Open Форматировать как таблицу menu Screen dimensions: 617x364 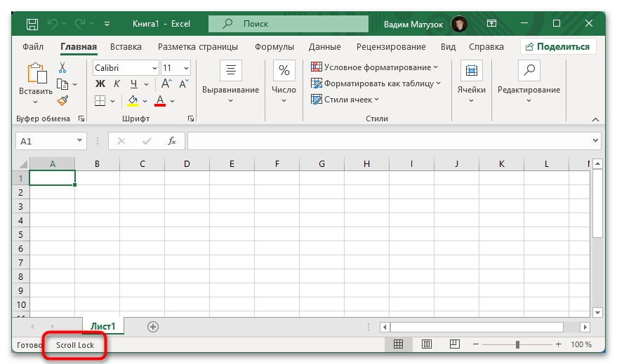pos(376,83)
